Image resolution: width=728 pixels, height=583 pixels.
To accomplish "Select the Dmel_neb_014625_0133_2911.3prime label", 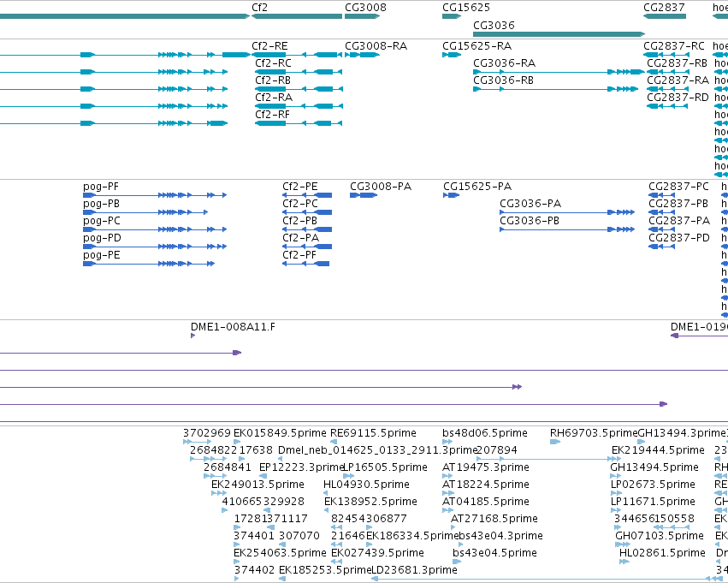I will pyautogui.click(x=378, y=450).
